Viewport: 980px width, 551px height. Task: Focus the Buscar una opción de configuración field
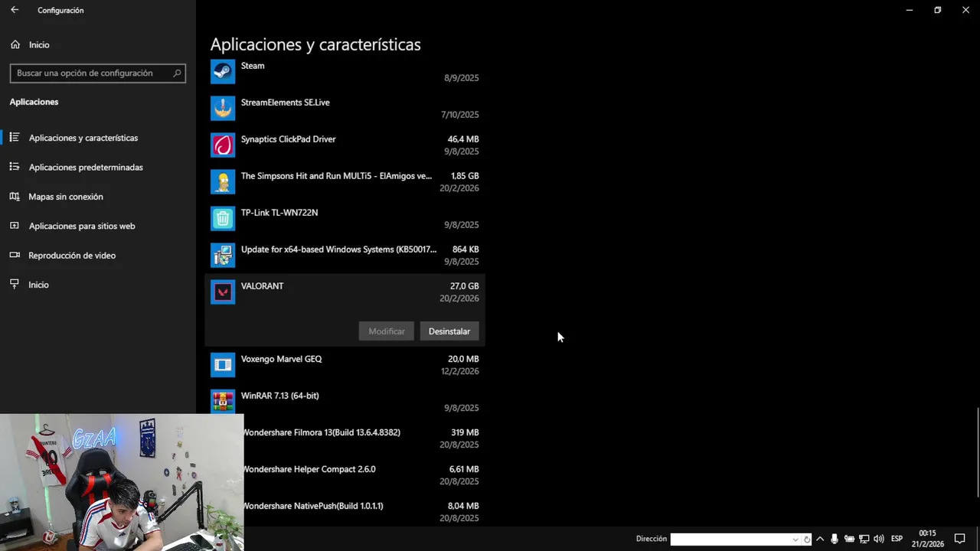97,73
